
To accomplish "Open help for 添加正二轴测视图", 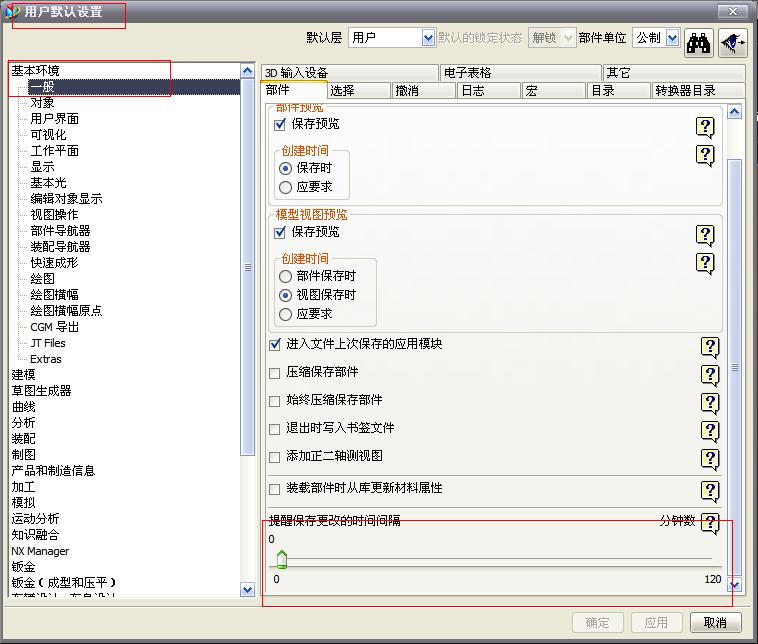I will click(x=710, y=459).
